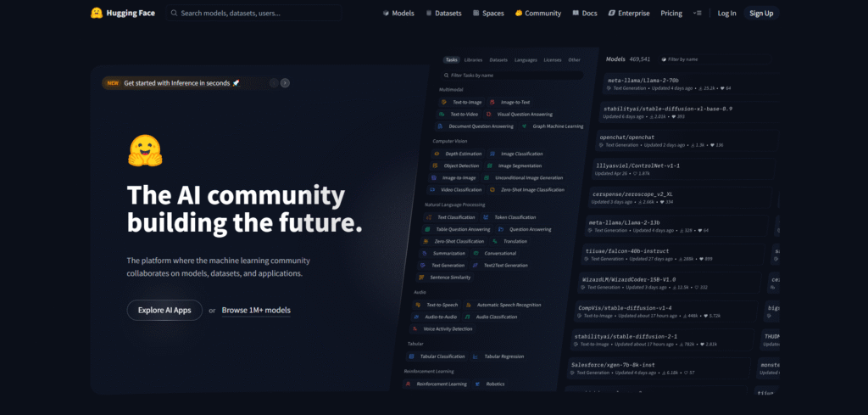
Task: Click the Depth Estimation task icon
Action: pyautogui.click(x=437, y=154)
